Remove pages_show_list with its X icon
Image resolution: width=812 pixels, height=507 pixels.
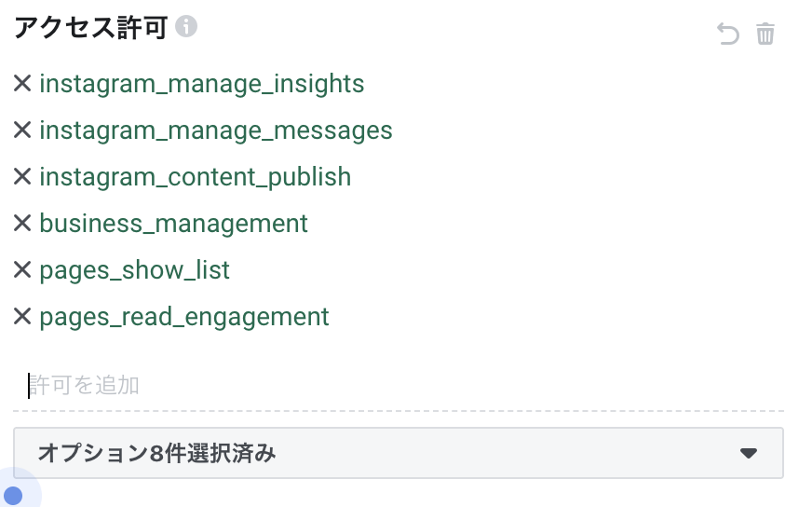[x=22, y=269]
